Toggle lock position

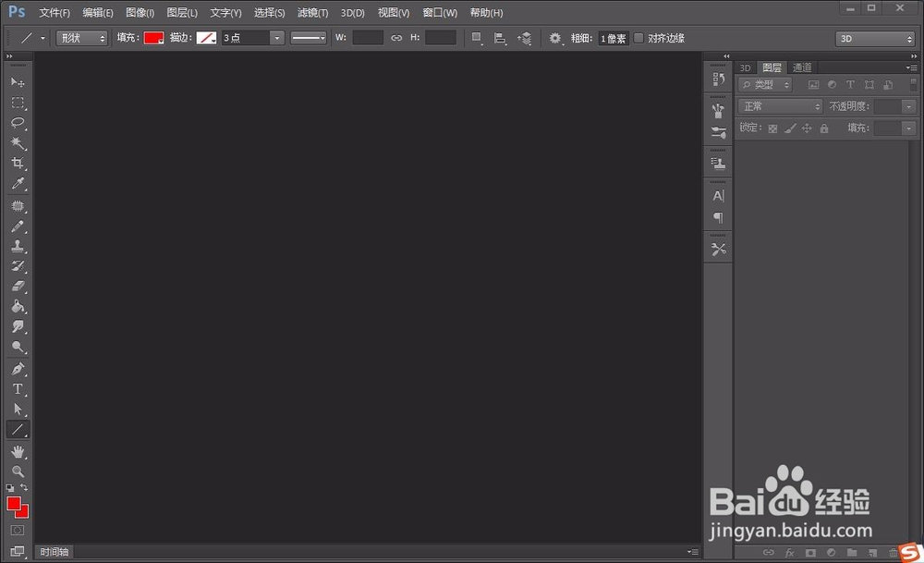807,128
